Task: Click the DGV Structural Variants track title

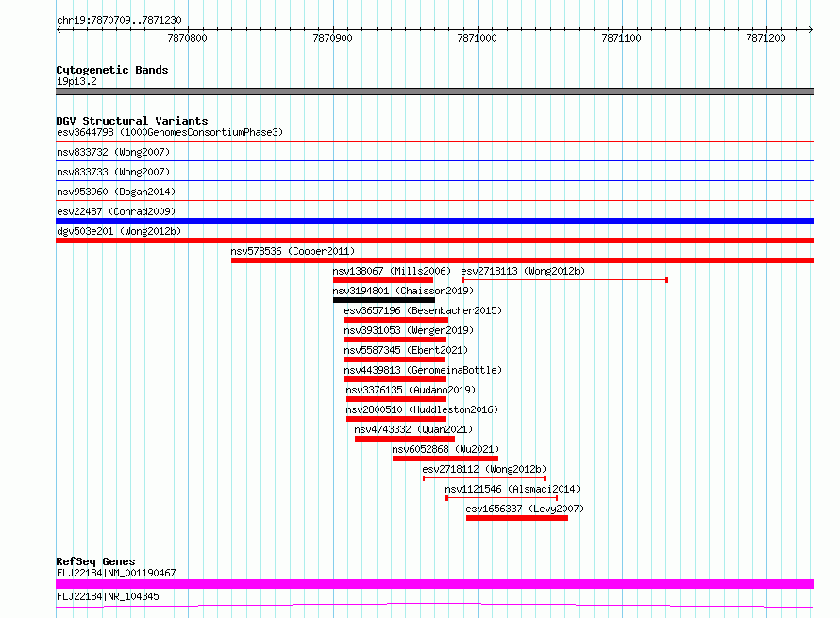Action: pos(132,121)
